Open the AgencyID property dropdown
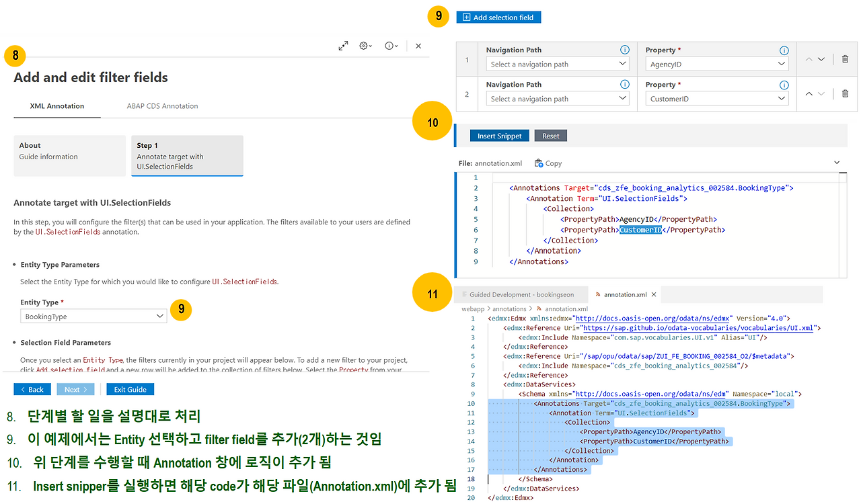Viewport: 861px width, 504px height. [716, 65]
